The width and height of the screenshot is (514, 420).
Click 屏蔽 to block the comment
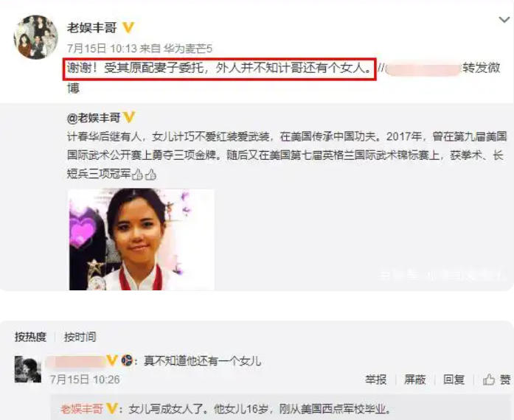[x=415, y=379]
